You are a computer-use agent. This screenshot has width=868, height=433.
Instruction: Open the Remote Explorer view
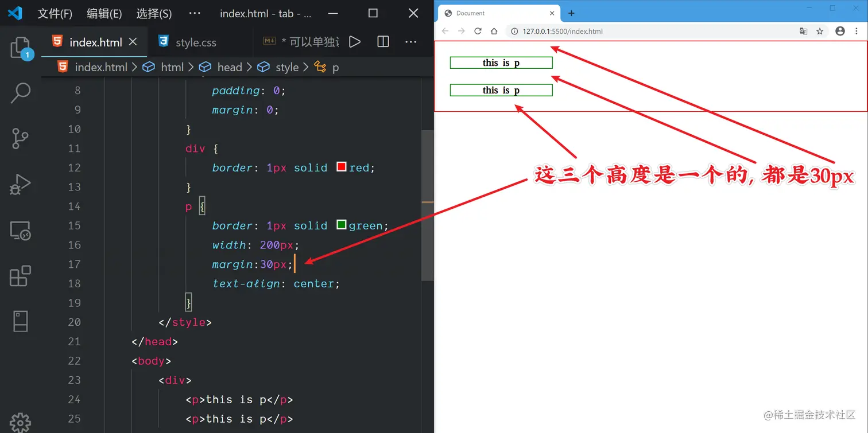21,231
